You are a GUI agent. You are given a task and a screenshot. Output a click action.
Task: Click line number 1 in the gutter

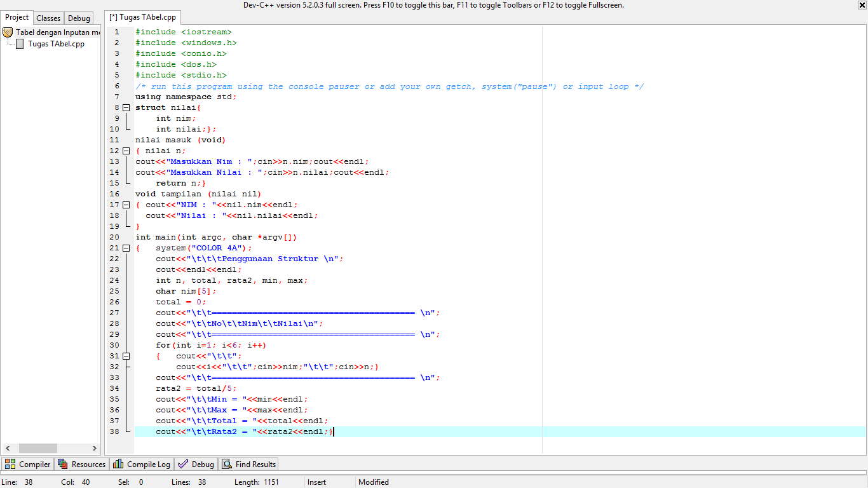(x=117, y=32)
